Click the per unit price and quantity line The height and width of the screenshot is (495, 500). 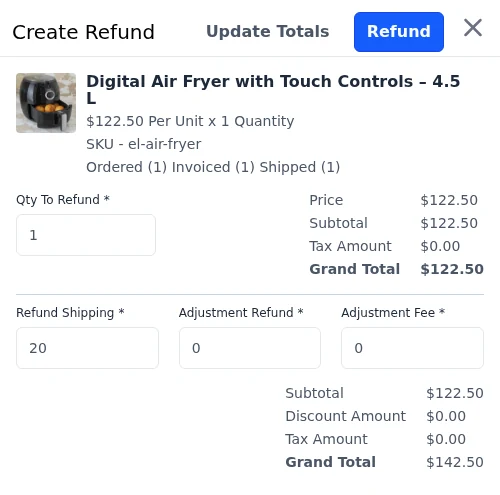(x=190, y=121)
